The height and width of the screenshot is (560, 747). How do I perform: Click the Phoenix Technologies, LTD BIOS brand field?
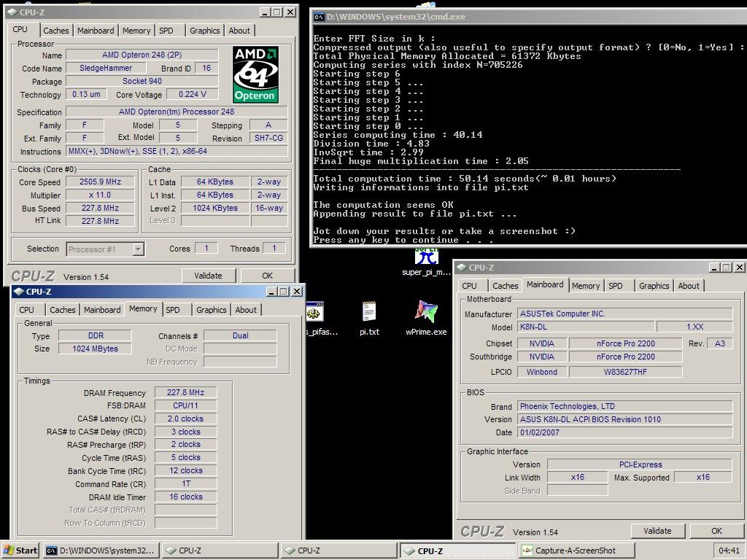(625, 406)
